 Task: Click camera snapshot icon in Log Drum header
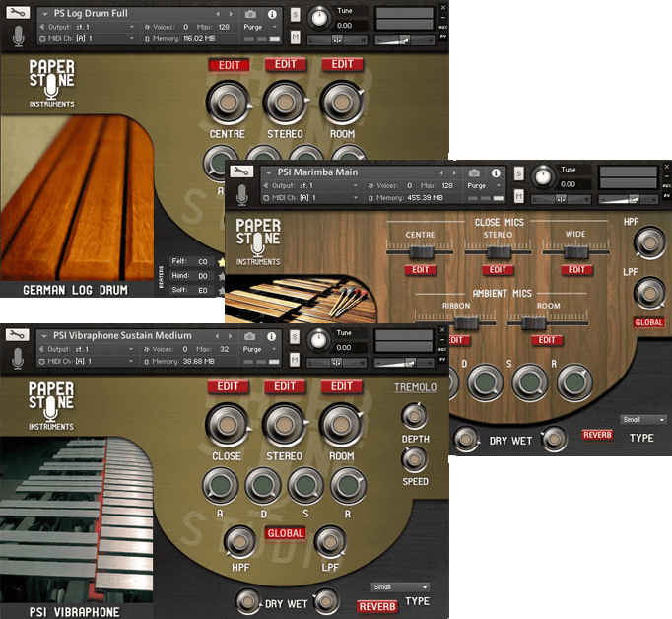[x=250, y=14]
